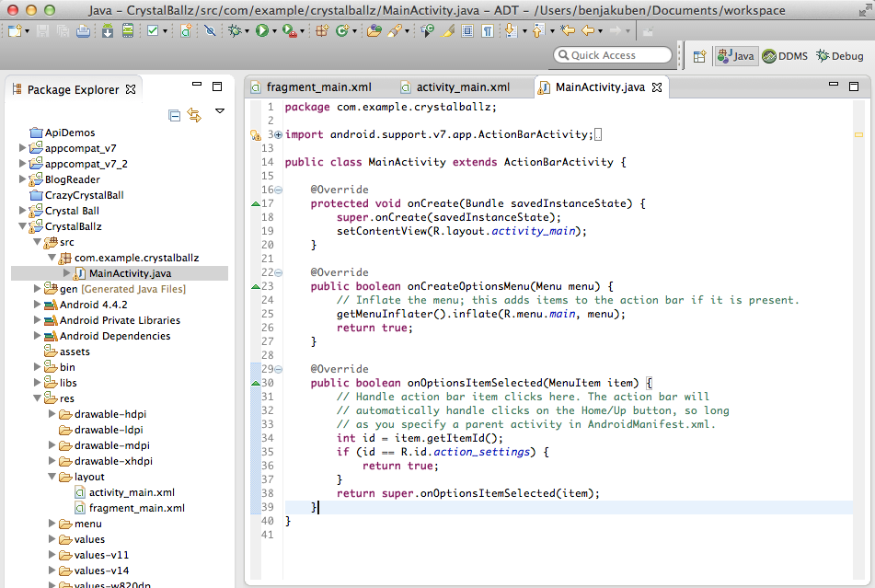The height and width of the screenshot is (588, 875).
Task: Collapse All in Package Explorer
Action: pyautogui.click(x=175, y=115)
